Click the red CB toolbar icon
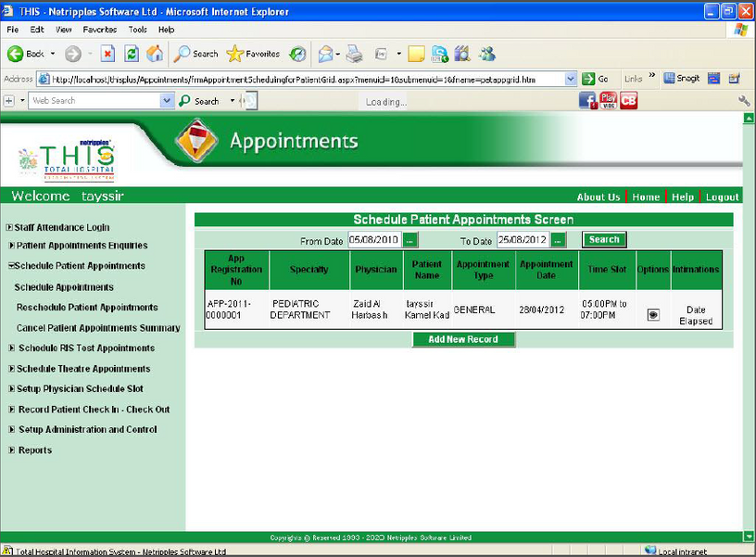 click(x=628, y=100)
